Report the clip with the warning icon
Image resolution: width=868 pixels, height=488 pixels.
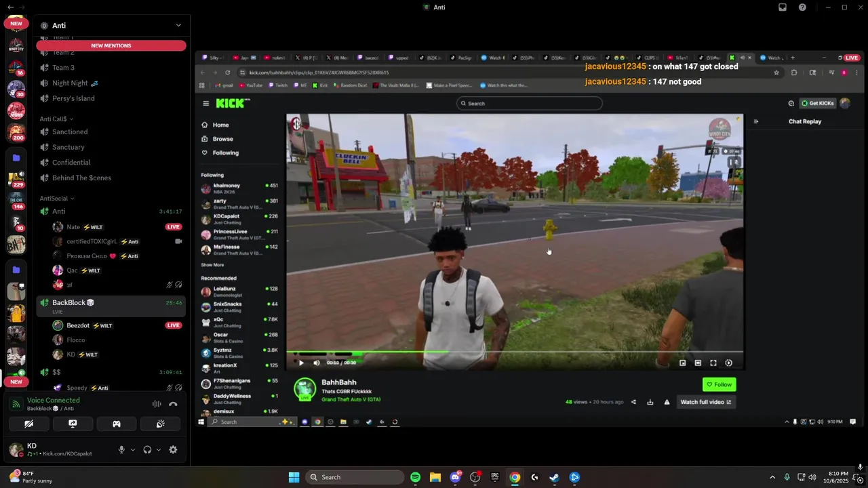point(667,402)
